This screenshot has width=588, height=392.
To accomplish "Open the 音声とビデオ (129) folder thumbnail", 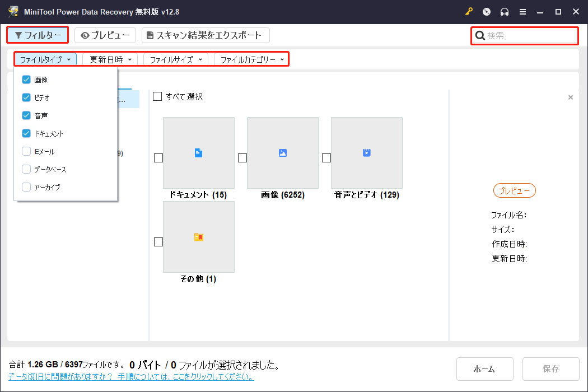I will point(366,152).
